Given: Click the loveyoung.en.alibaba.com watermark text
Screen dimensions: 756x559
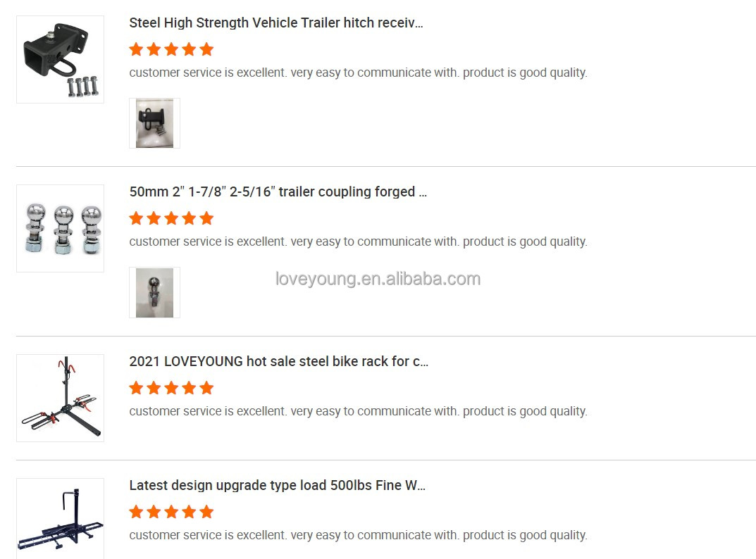Looking at the screenshot, I should [378, 279].
